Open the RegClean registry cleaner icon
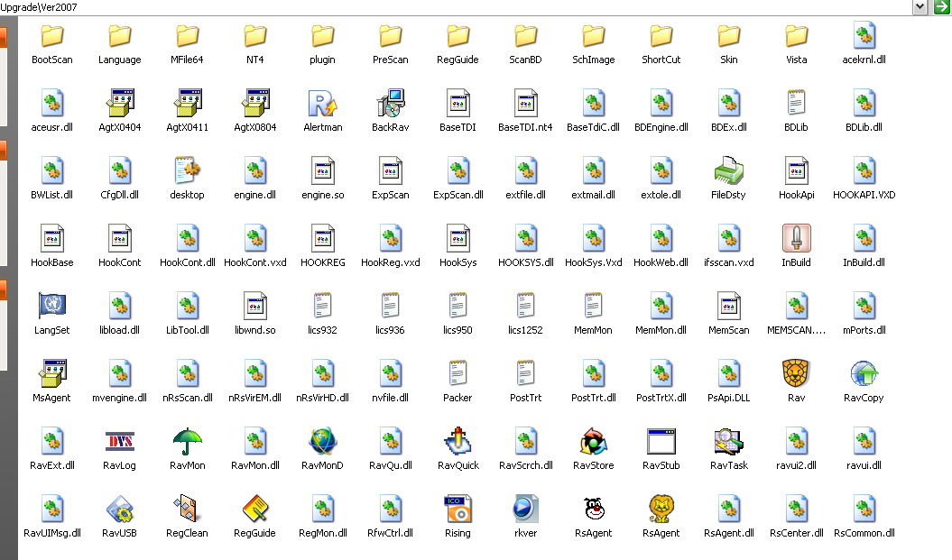 [187, 509]
